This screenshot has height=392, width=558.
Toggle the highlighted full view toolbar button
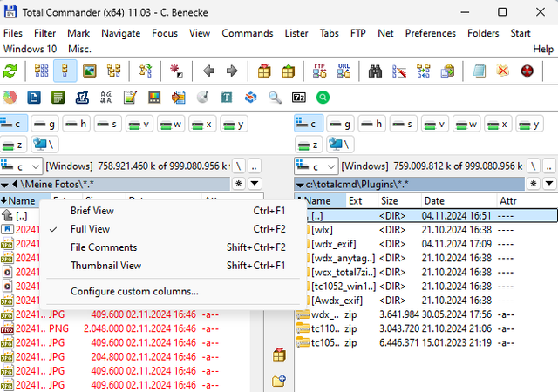click(x=65, y=71)
